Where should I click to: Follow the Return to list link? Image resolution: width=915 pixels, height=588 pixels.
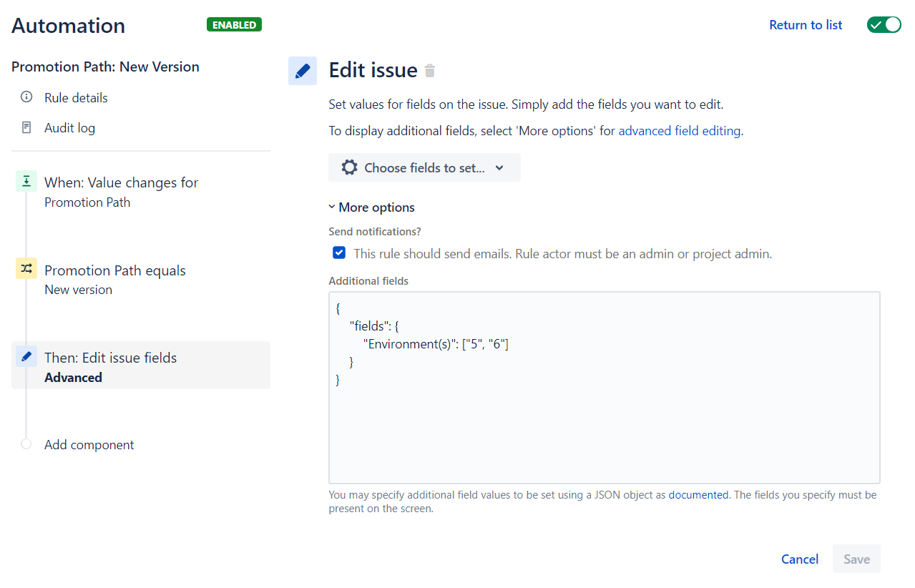point(806,25)
